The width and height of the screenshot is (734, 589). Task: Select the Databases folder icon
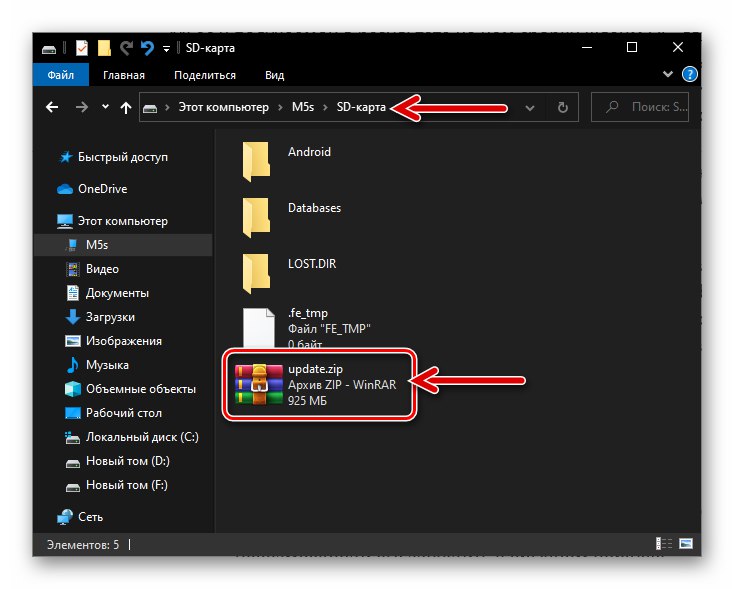pyautogui.click(x=256, y=217)
